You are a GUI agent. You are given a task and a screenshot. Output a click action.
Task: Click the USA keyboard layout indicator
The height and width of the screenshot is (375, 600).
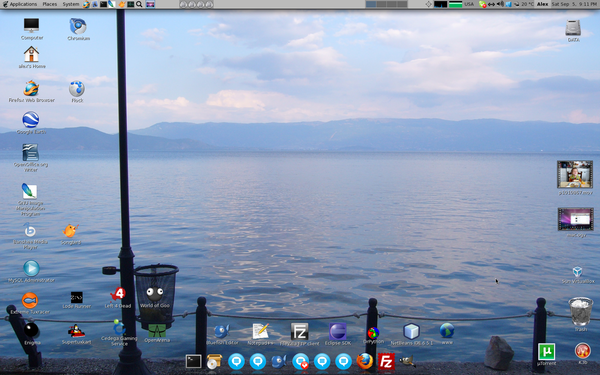(x=469, y=4)
